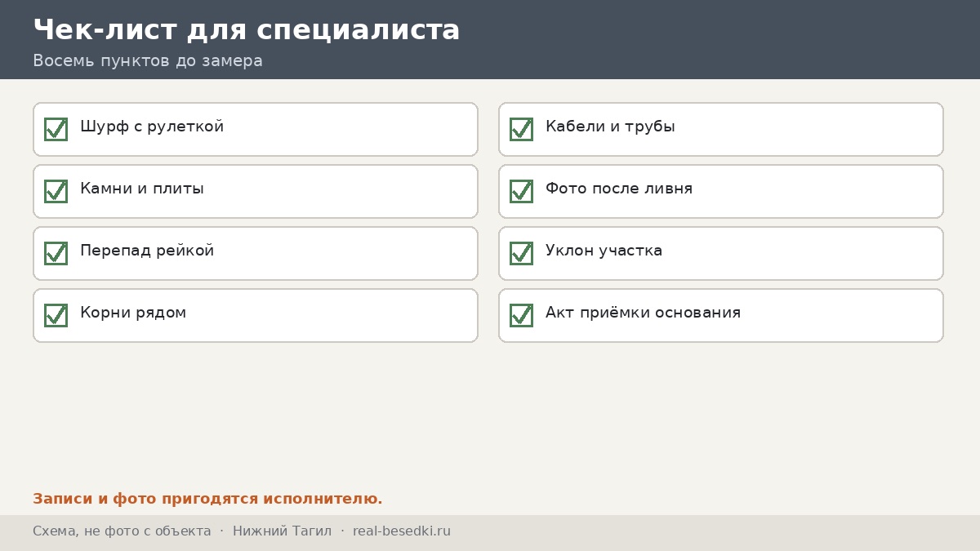Viewport: 980px width, 551px height.
Task: Toggle the "Камни и плиты" checkbox
Action: 56,191
